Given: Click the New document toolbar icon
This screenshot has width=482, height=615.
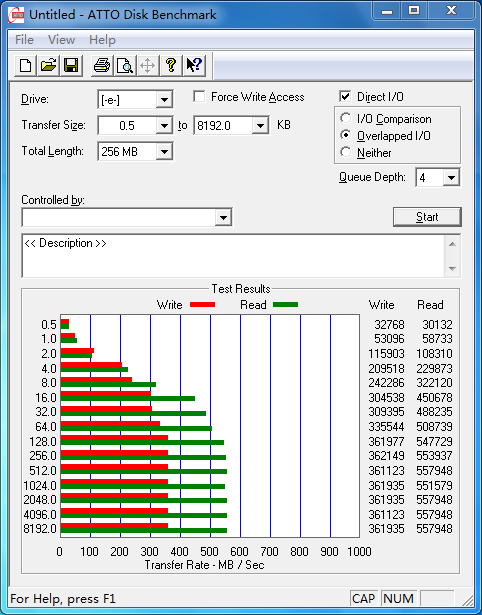Looking at the screenshot, I should [x=25, y=65].
